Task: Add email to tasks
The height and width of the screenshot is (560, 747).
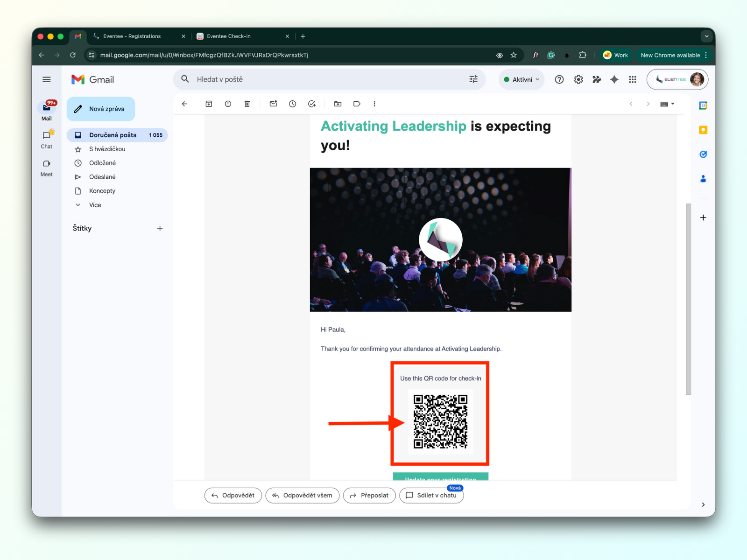Action: 312,104
